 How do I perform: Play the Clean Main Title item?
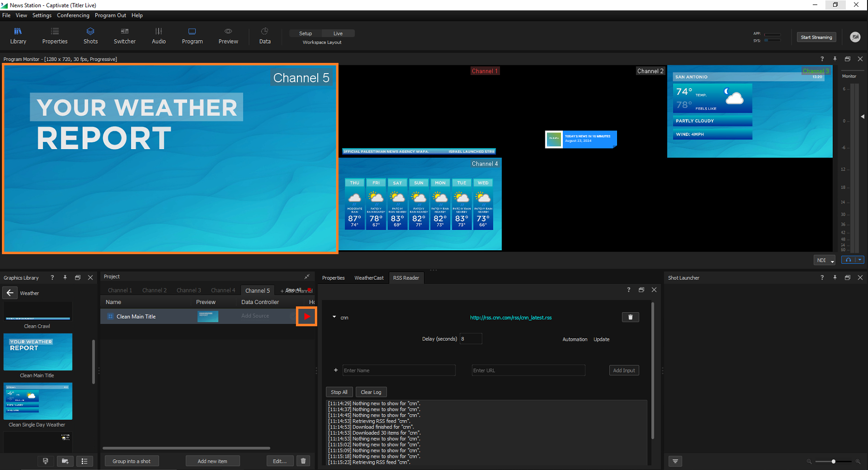point(307,317)
